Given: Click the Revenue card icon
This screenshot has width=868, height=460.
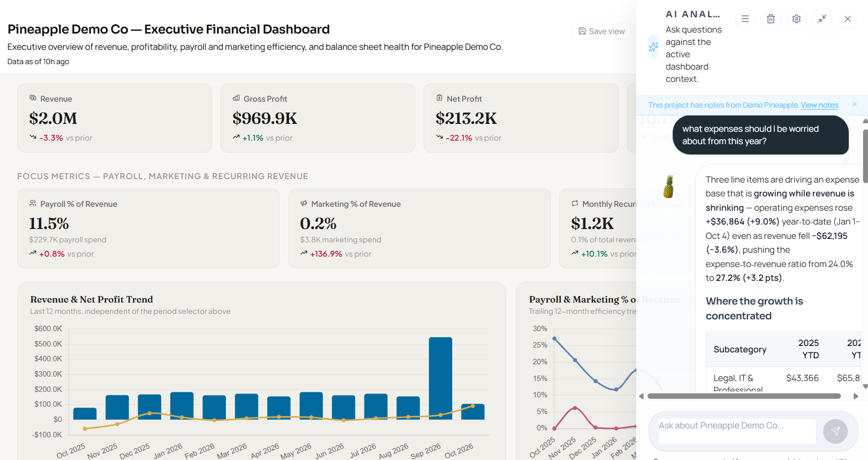Looking at the screenshot, I should point(33,98).
